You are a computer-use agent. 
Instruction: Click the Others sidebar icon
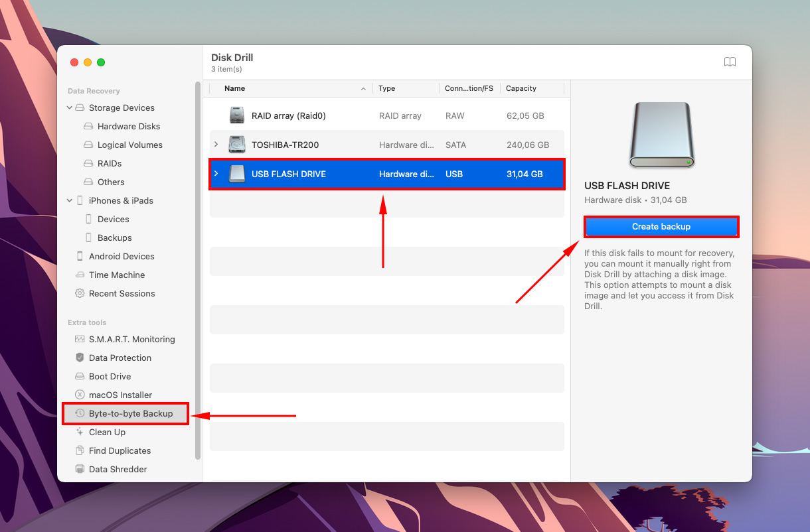(88, 182)
